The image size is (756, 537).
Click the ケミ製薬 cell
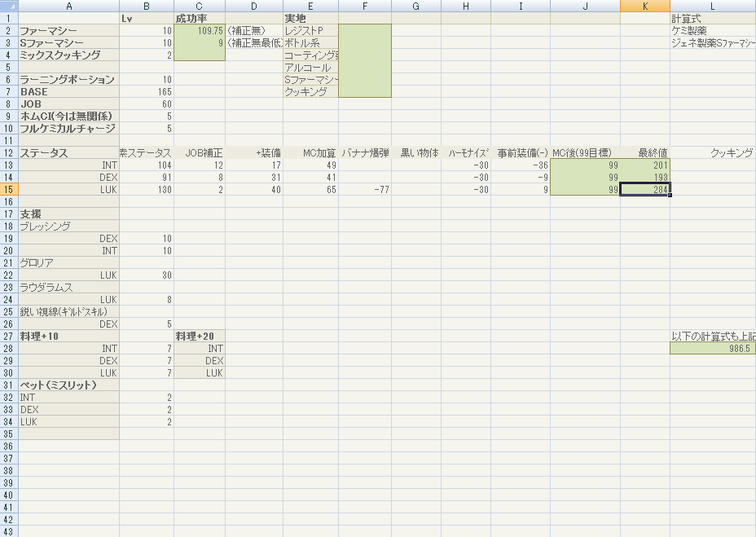point(713,30)
